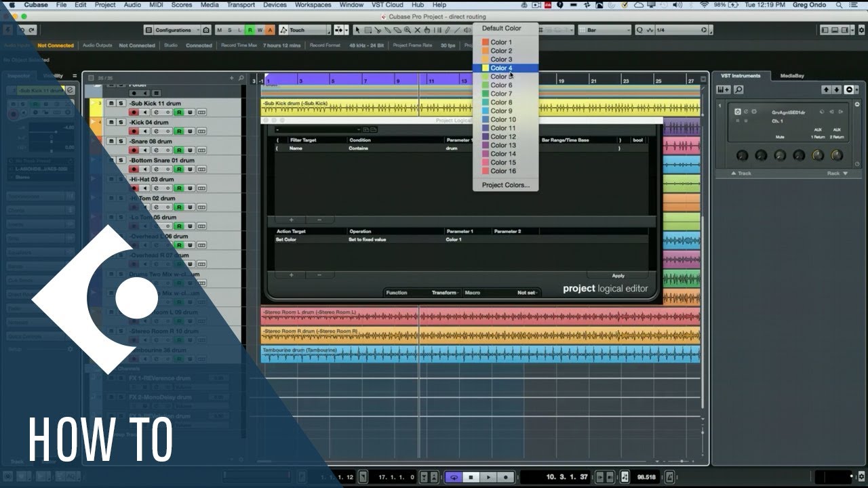
Task: Click the Tambourine drum audio event
Action: point(480,354)
